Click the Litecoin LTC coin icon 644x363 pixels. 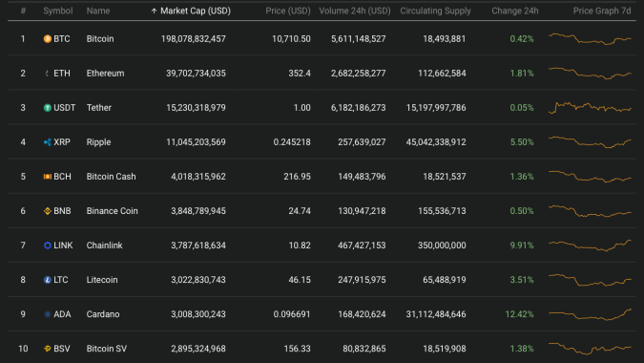pyautogui.click(x=48, y=280)
